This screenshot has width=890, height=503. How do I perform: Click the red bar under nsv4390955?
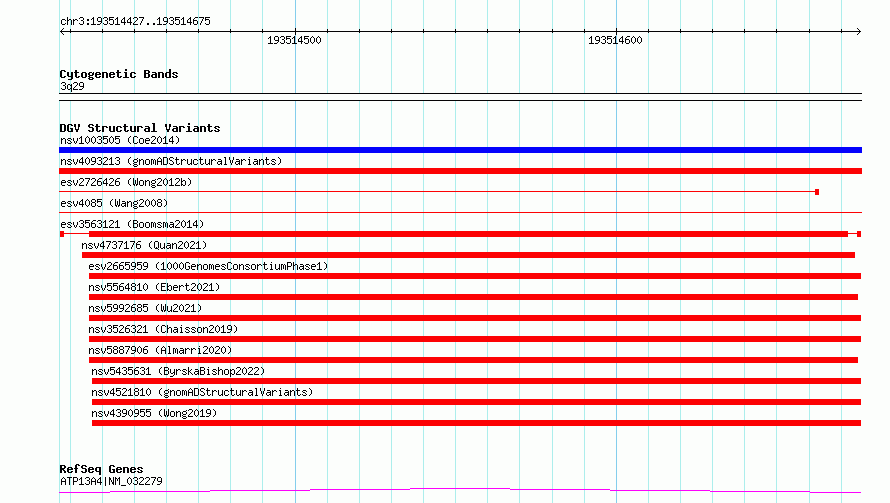tap(476, 423)
